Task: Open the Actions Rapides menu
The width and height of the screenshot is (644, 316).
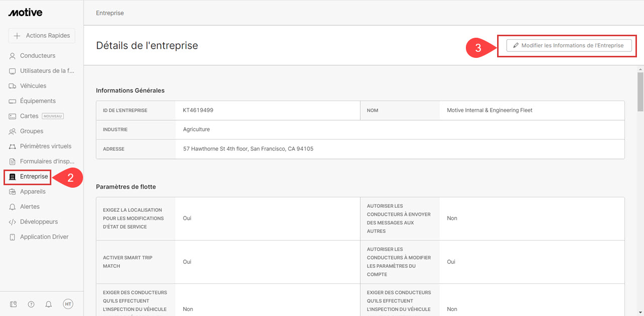Action: pyautogui.click(x=42, y=36)
